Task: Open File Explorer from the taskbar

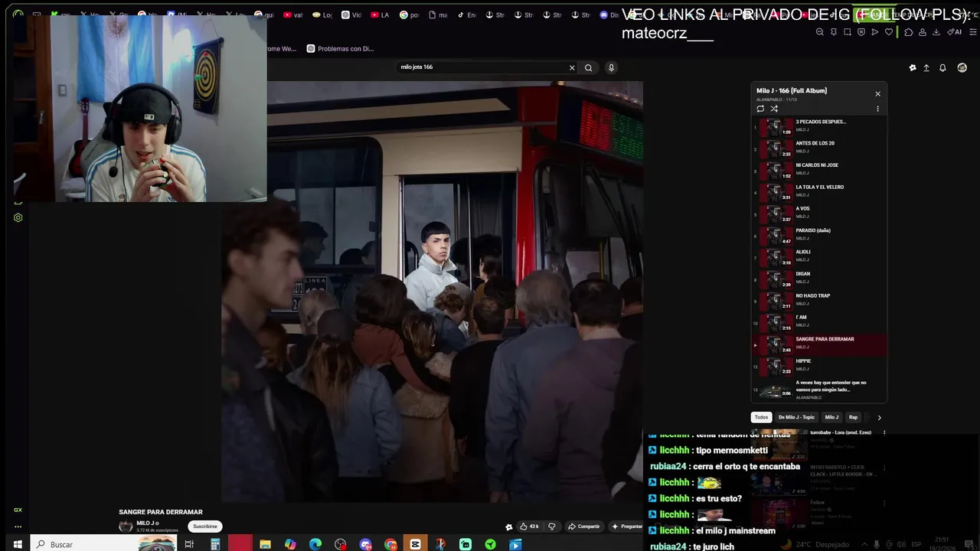Action: point(265,544)
